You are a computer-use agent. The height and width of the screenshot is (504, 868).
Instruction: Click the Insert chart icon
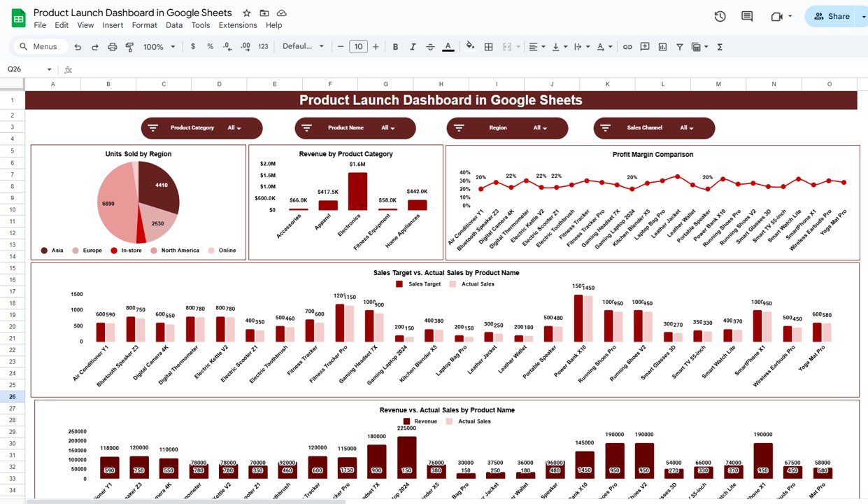[x=662, y=46]
